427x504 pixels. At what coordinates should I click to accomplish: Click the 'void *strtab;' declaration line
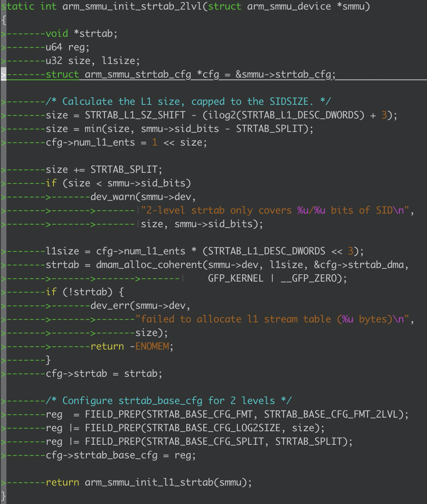(x=82, y=34)
